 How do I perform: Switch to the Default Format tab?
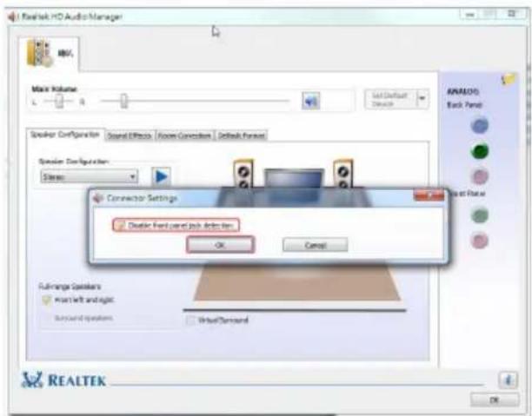pyautogui.click(x=242, y=135)
